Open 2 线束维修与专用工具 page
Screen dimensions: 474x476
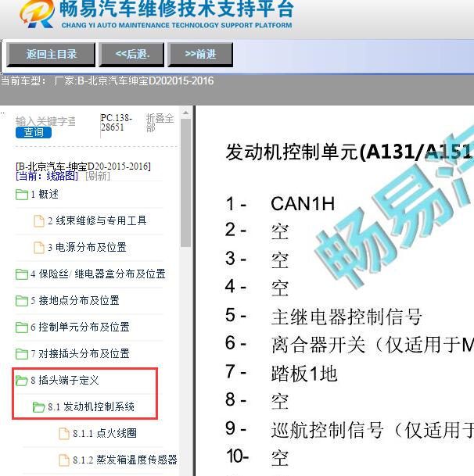click(x=97, y=220)
